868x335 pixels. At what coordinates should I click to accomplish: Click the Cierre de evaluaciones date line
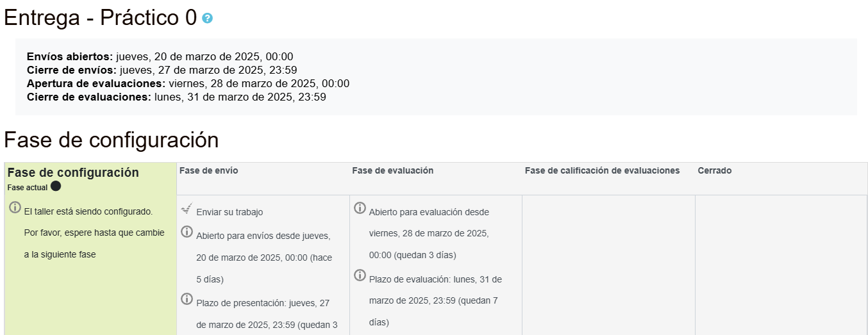click(176, 97)
